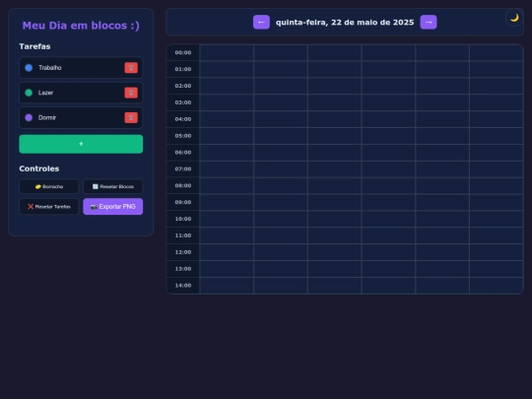This screenshot has height=399, width=532.
Task: Click Resetar Tarefas button
Action: (x=49, y=207)
